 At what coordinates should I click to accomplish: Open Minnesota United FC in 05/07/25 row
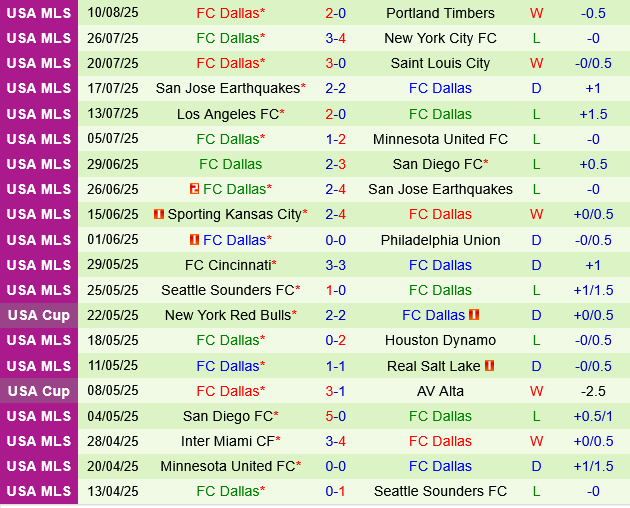tap(440, 139)
